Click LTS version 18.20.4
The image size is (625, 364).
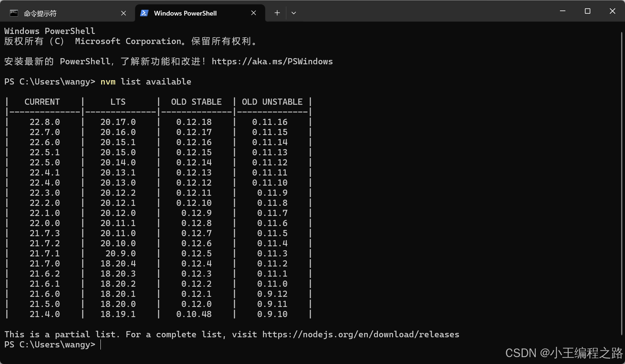[118, 264]
